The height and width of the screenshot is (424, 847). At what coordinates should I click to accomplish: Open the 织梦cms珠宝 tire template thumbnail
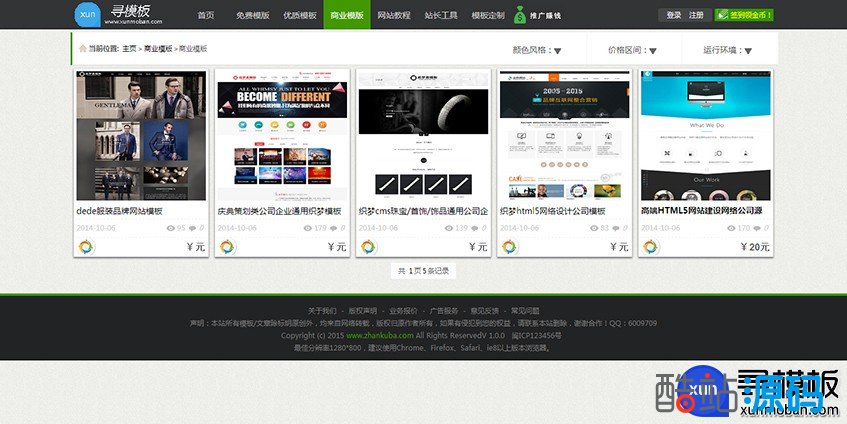(423, 136)
